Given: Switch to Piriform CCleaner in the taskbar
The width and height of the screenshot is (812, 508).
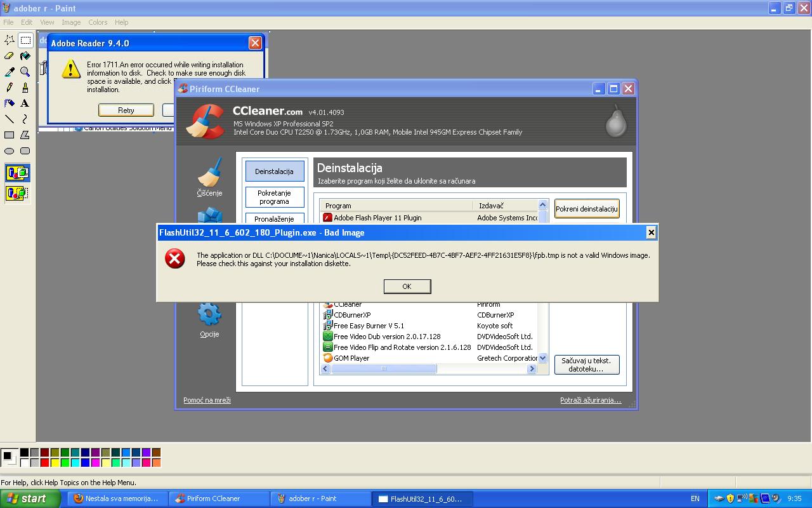Looking at the screenshot, I should 219,498.
